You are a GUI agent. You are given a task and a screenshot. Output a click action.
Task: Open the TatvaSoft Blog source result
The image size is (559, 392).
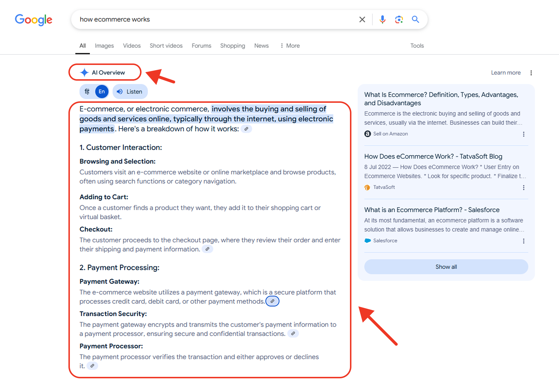coord(433,156)
